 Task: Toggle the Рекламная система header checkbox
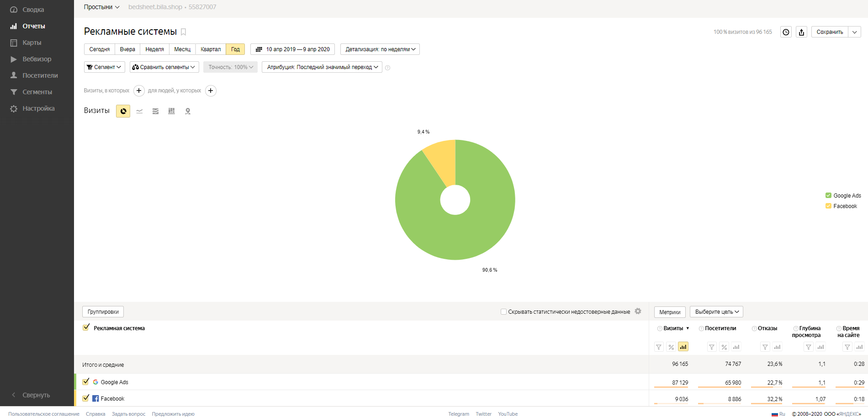click(86, 327)
